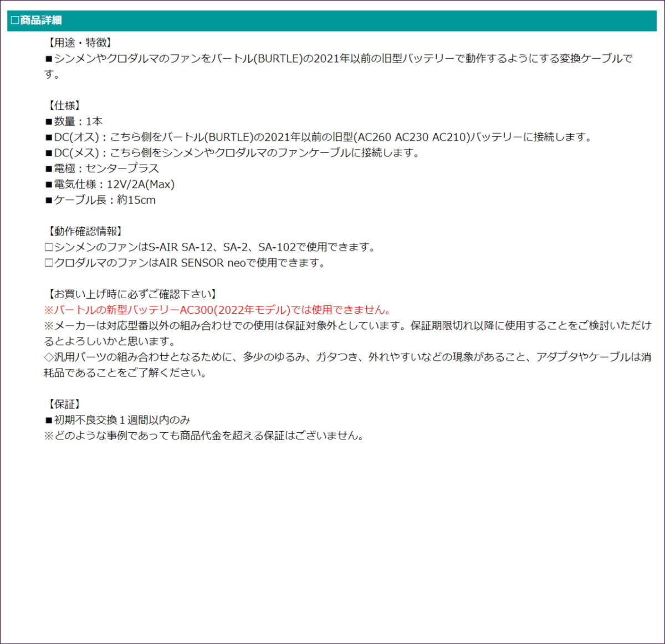Click the red AC300(2022年モデル) warning text
The height and width of the screenshot is (644, 665).
(218, 310)
